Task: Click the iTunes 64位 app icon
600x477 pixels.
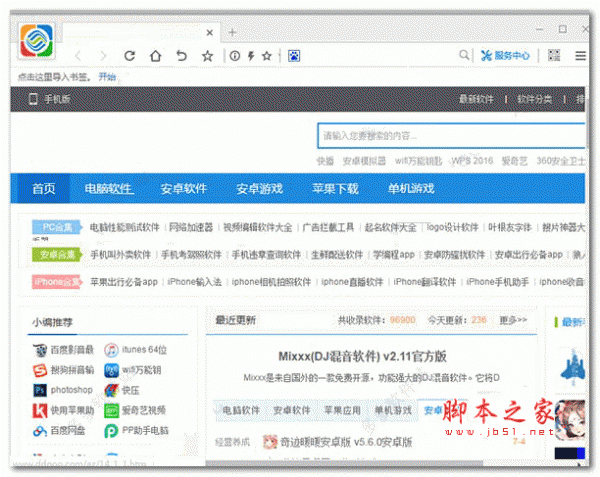Action: pos(111,350)
